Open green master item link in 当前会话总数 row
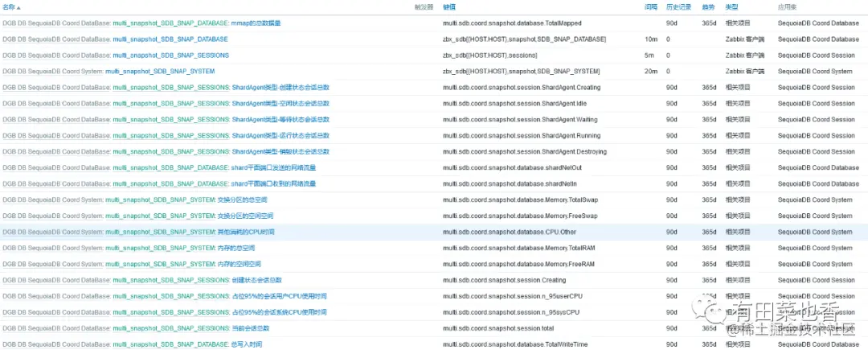 [x=170, y=328]
